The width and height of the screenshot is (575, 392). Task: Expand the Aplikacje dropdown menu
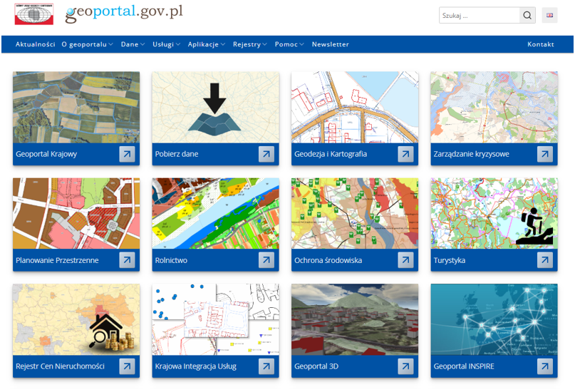coord(207,44)
